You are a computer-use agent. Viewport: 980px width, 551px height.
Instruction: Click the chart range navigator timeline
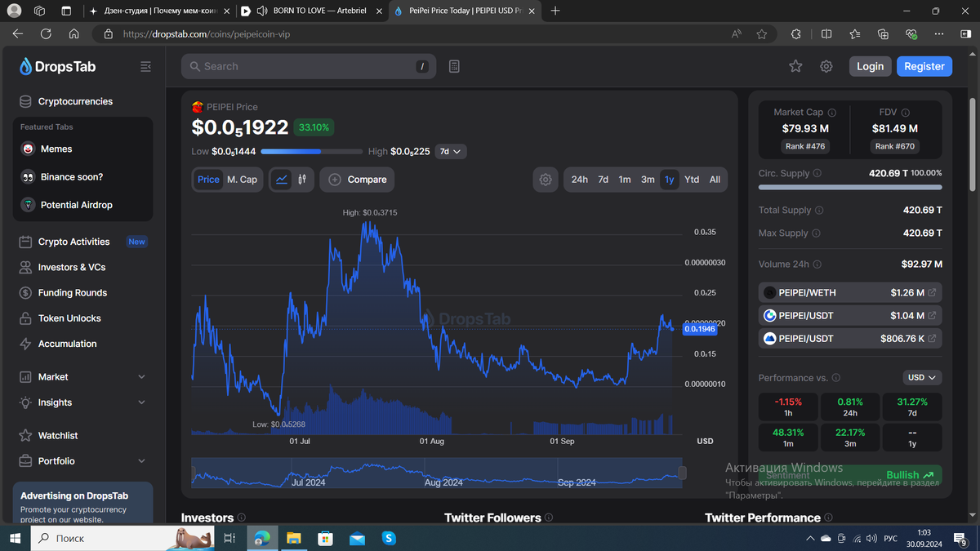(x=437, y=473)
